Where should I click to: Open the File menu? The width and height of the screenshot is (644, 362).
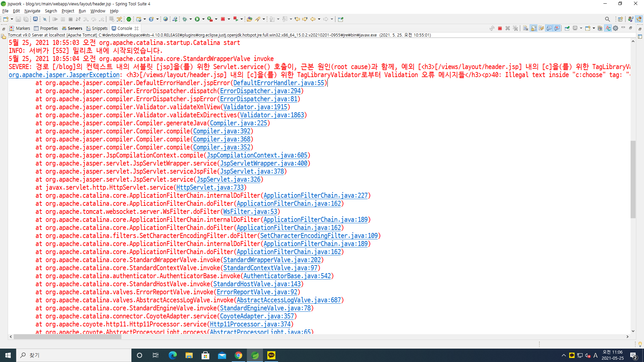(x=5, y=11)
